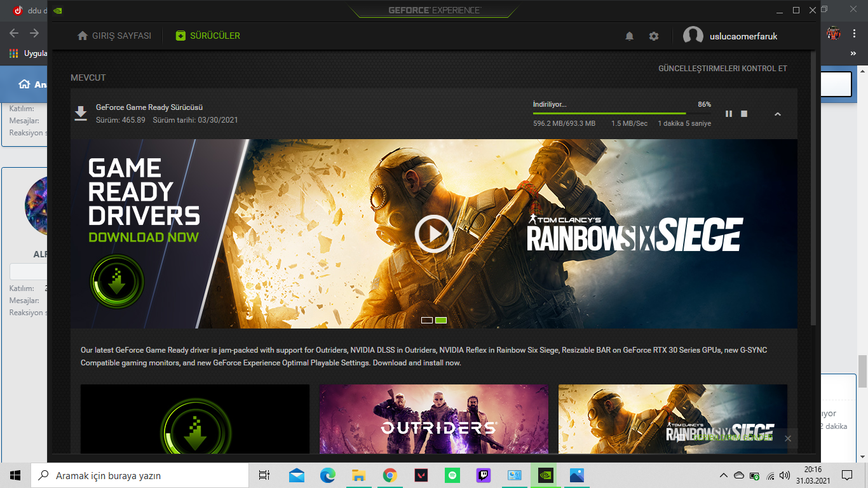Viewport: 868px width, 488px height.
Task: Click the NVIDIA GeForce Experience taskbar icon
Action: (x=546, y=475)
